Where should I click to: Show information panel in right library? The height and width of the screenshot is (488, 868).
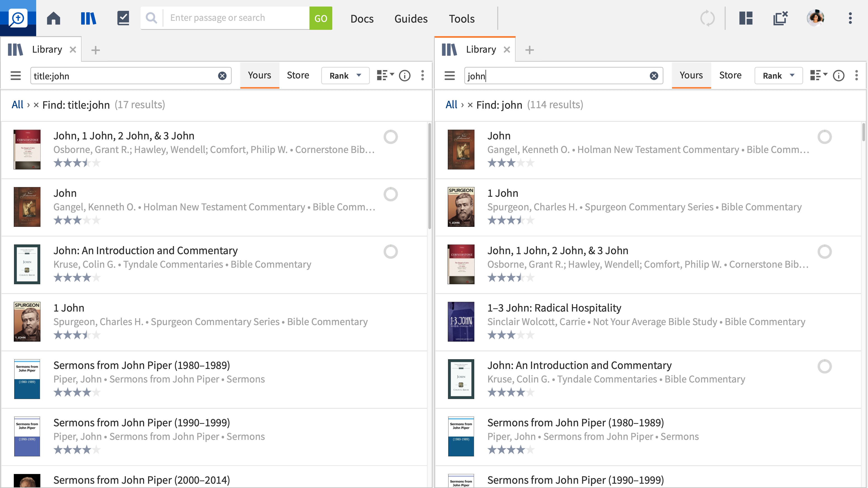(839, 75)
